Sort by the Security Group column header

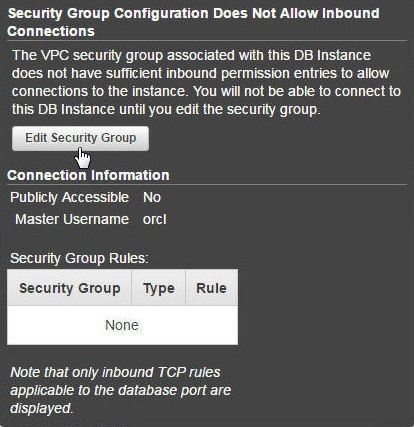pos(69,288)
